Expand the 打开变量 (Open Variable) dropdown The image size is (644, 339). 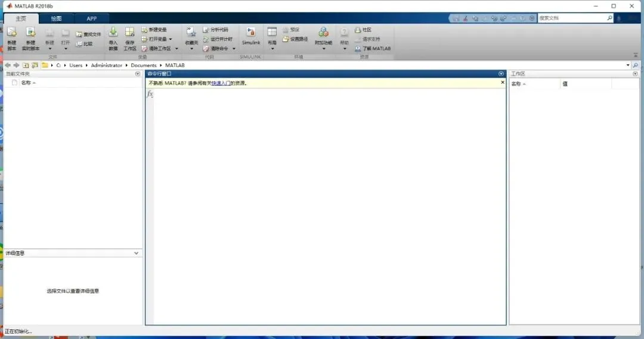171,39
